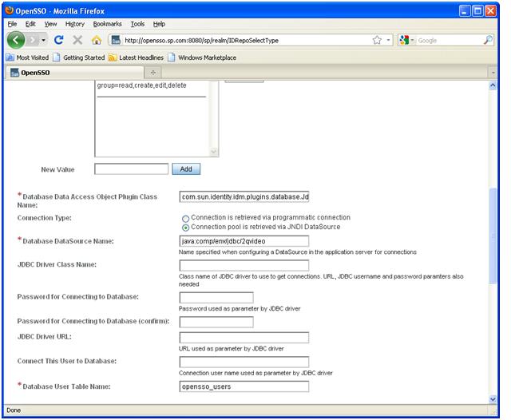Reload the current page

coord(58,40)
